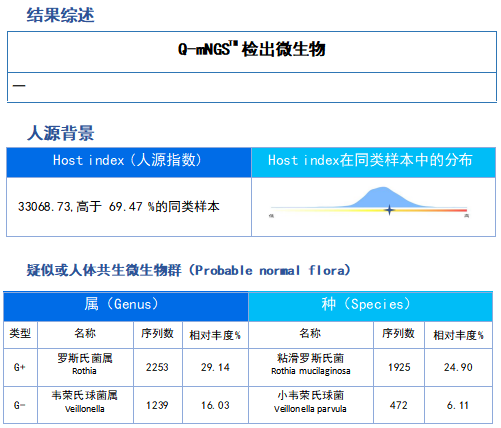501x428 pixels.
Task: Click the Probable normal flora heading
Action: 189,270
